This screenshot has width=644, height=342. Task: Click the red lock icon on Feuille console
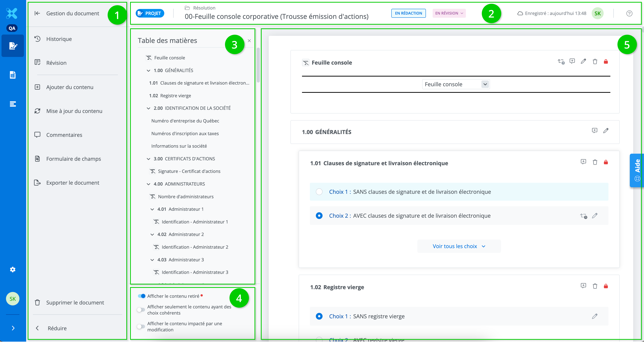tap(606, 62)
